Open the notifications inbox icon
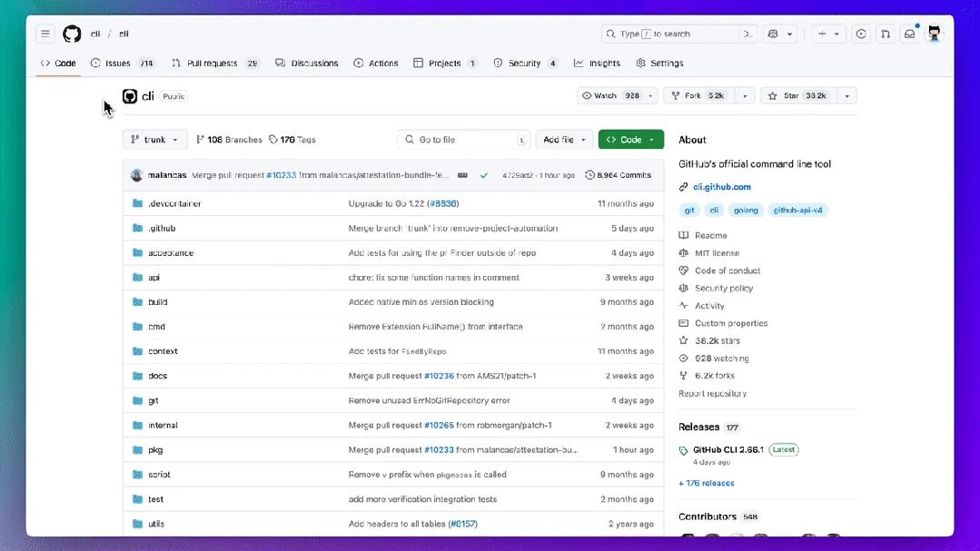The image size is (980, 551). pos(910,34)
